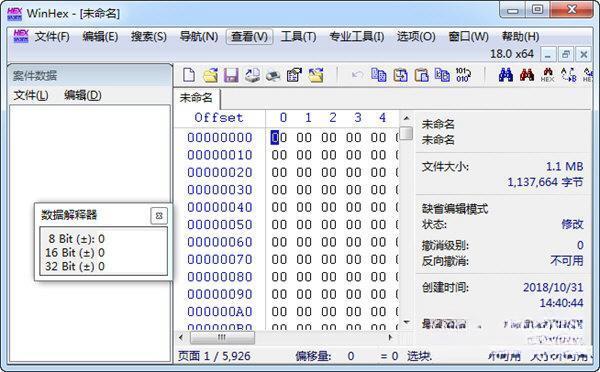Open 文件(L) menu in case data panel
The height and width of the screenshot is (372, 600).
pos(31,95)
